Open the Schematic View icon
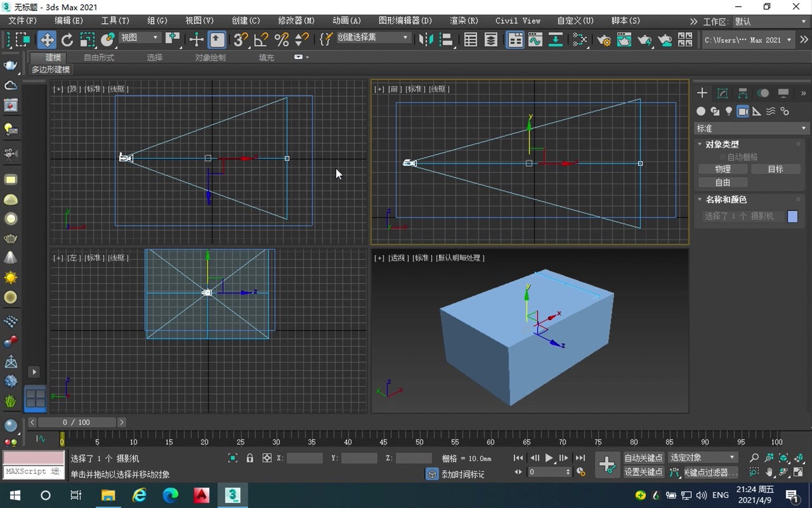The width and height of the screenshot is (812, 508). point(579,39)
